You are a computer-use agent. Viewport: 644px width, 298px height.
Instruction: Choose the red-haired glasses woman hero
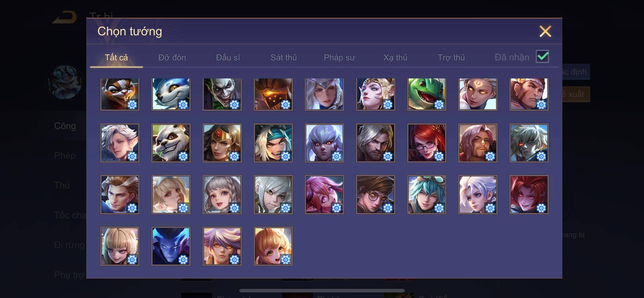(x=427, y=143)
